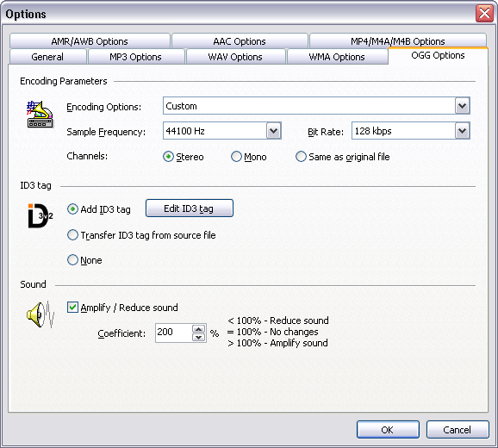Increase coefficient with the up spinner arrow
Viewport: 498px width, 448px height.
199,329
